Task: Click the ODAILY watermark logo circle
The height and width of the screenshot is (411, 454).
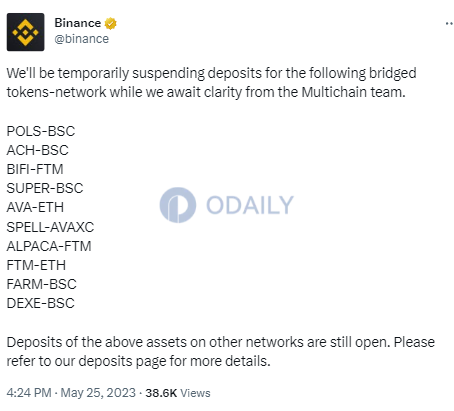Action: (x=178, y=205)
